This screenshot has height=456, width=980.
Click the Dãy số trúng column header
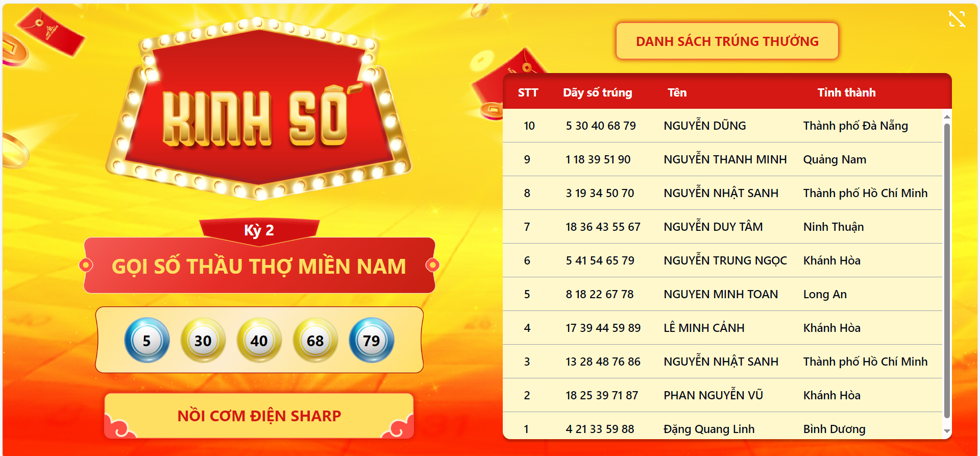(x=598, y=92)
